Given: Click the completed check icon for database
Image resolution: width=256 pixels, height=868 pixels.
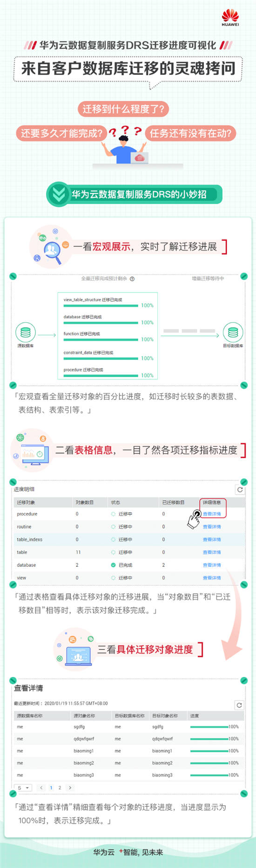Looking at the screenshot, I should point(113,565).
